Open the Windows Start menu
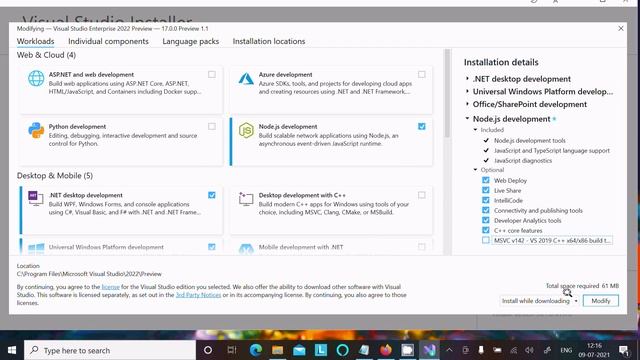Image resolution: width=640 pixels, height=360 pixels. click(x=12, y=350)
